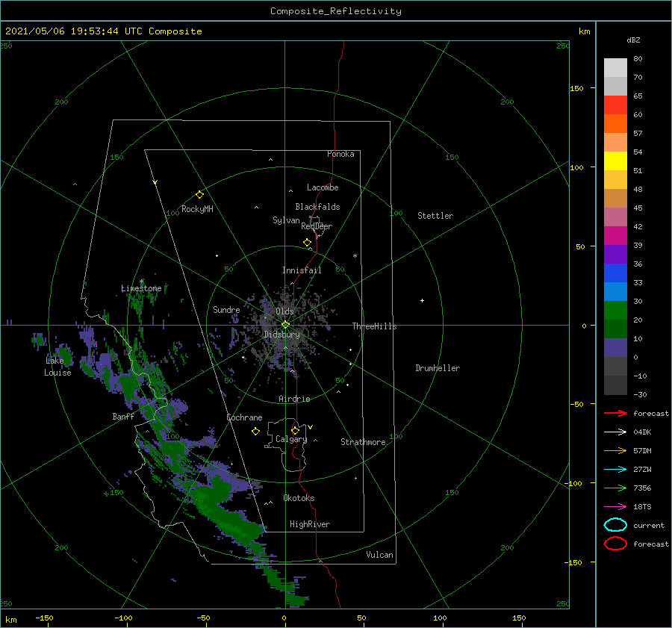Click the green 7356 arrow legend icon
The height and width of the screenshot is (628, 672).
615,488
